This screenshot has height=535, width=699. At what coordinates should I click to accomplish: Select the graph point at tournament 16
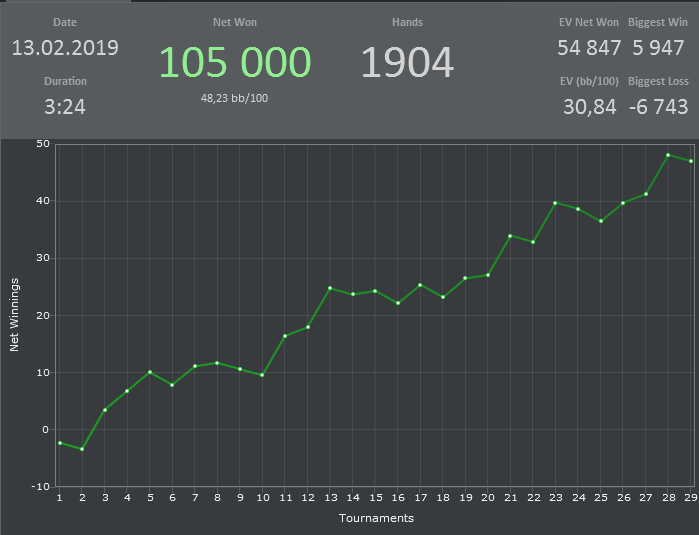(x=398, y=303)
